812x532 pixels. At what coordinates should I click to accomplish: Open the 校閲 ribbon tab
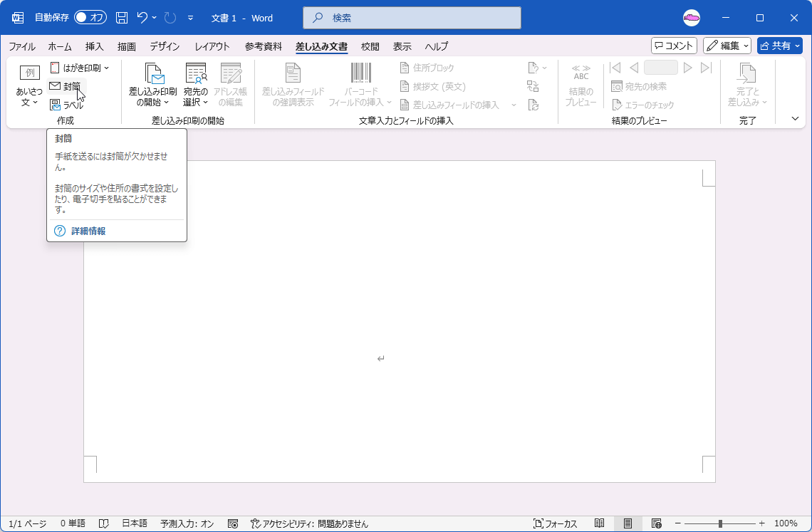pos(370,46)
